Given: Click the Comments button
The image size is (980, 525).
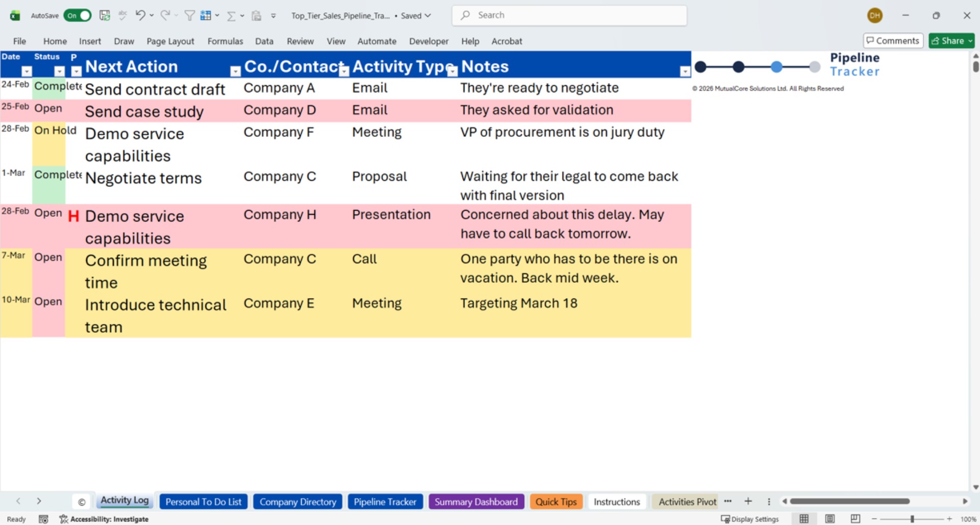Looking at the screenshot, I should tap(893, 40).
